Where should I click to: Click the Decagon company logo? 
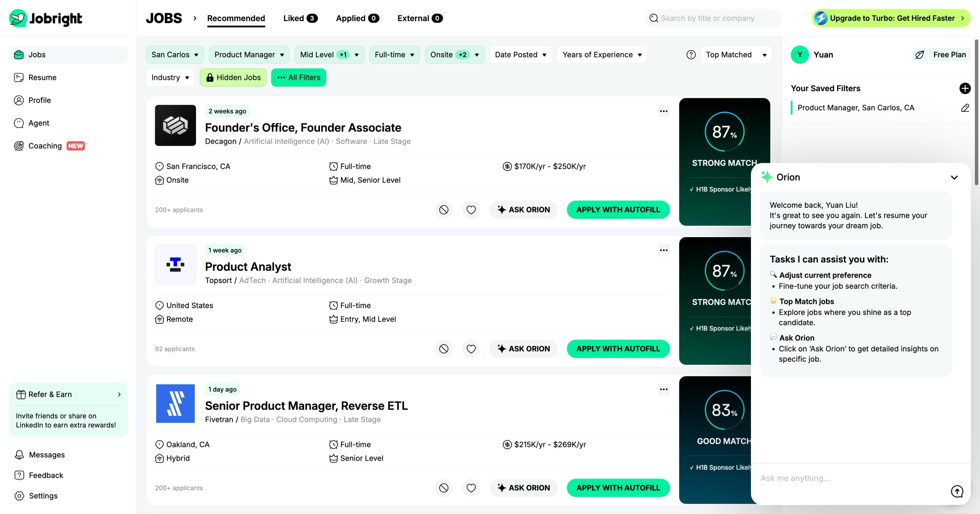(175, 125)
